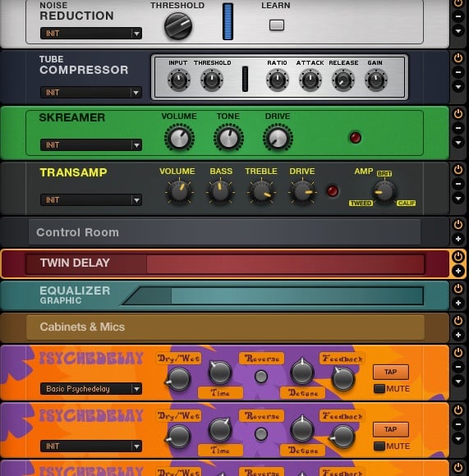Collapse the Skreamer module with minus

[458, 128]
